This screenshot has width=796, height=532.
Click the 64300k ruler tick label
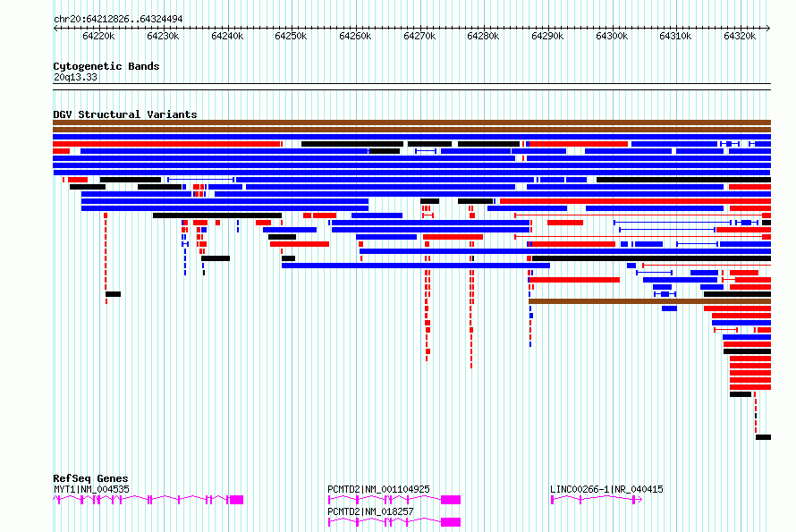pos(612,36)
